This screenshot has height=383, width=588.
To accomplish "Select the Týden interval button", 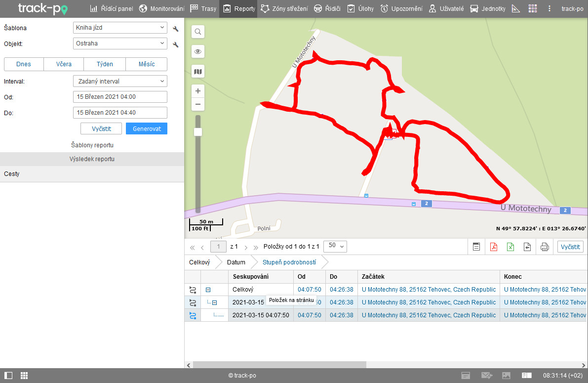I will [x=105, y=64].
